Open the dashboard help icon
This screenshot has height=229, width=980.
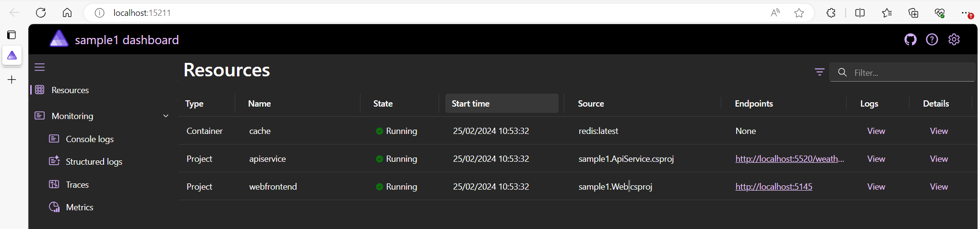(932, 40)
